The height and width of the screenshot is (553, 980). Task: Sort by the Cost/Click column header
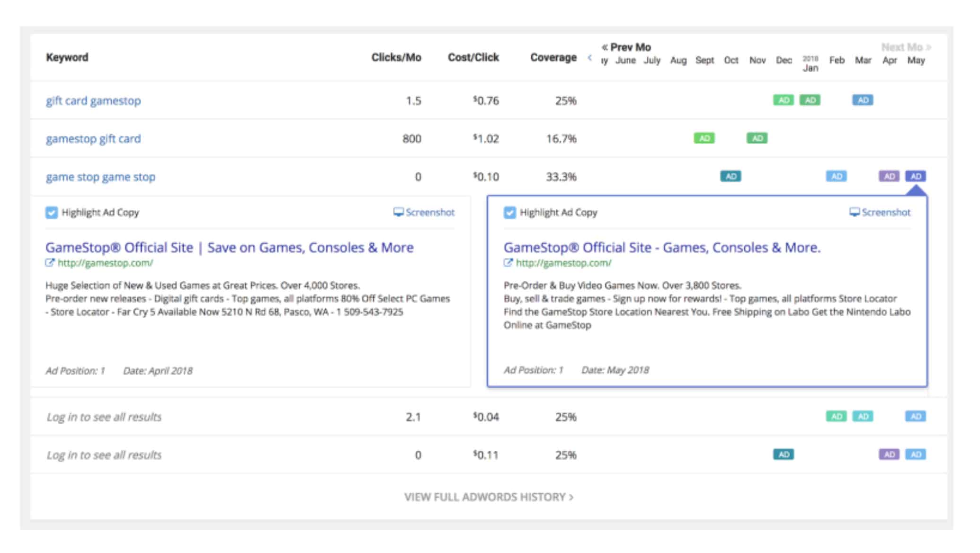[473, 57]
